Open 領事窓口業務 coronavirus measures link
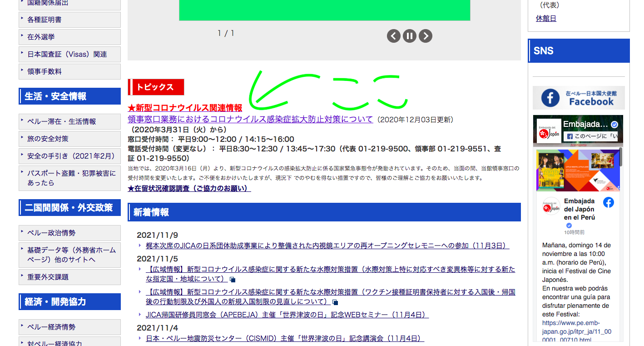Viewport: 644px width, 346px height. coord(250,120)
